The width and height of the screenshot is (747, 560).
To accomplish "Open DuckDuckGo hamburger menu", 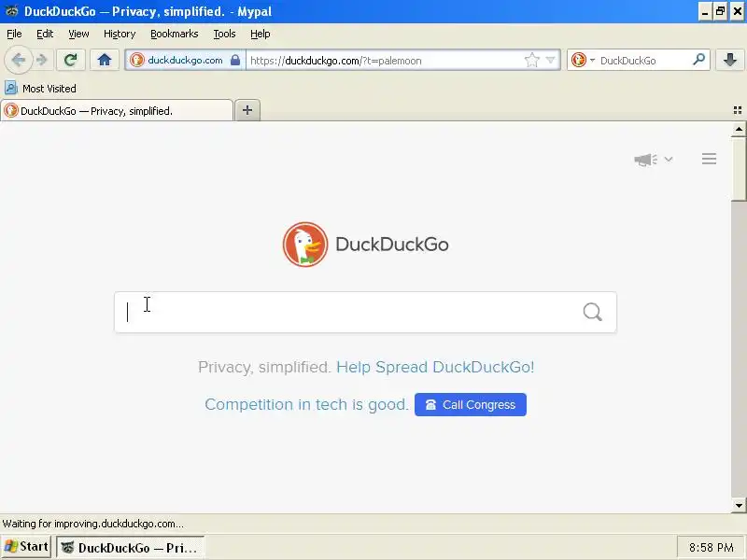I will point(709,159).
